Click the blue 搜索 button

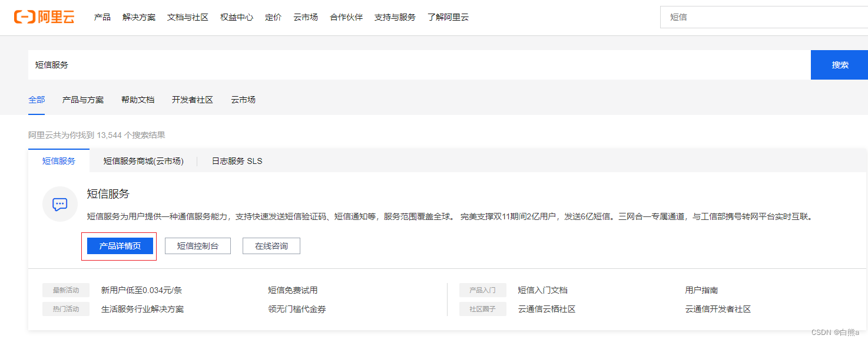840,65
